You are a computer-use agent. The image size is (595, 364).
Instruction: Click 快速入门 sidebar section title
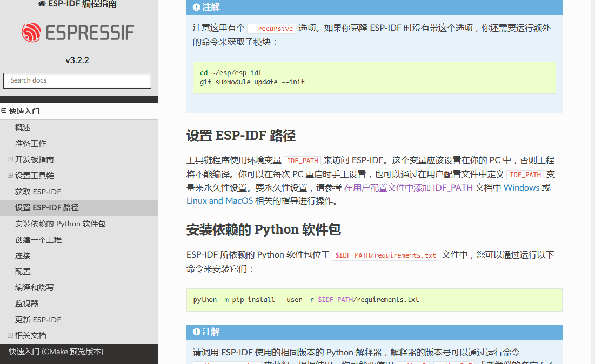[24, 111]
